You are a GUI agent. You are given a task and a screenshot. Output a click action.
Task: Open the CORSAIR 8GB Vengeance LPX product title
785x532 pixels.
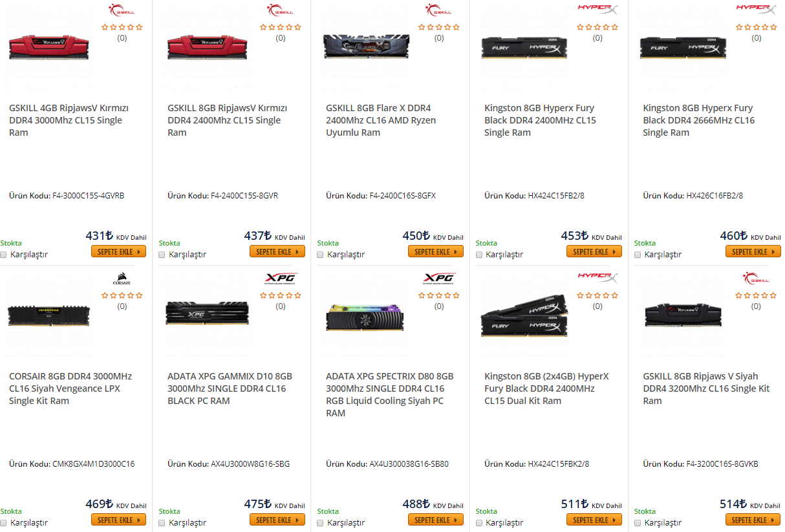pos(70,388)
